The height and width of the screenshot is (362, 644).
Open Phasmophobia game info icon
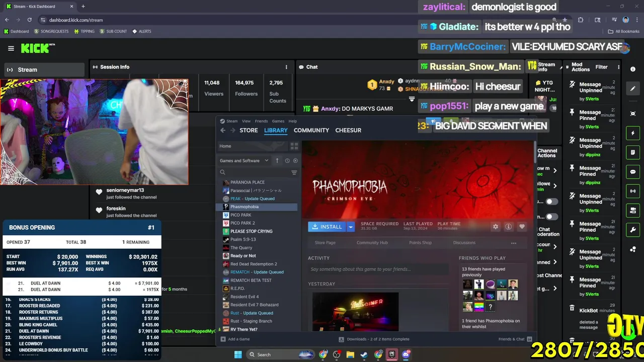(509, 227)
